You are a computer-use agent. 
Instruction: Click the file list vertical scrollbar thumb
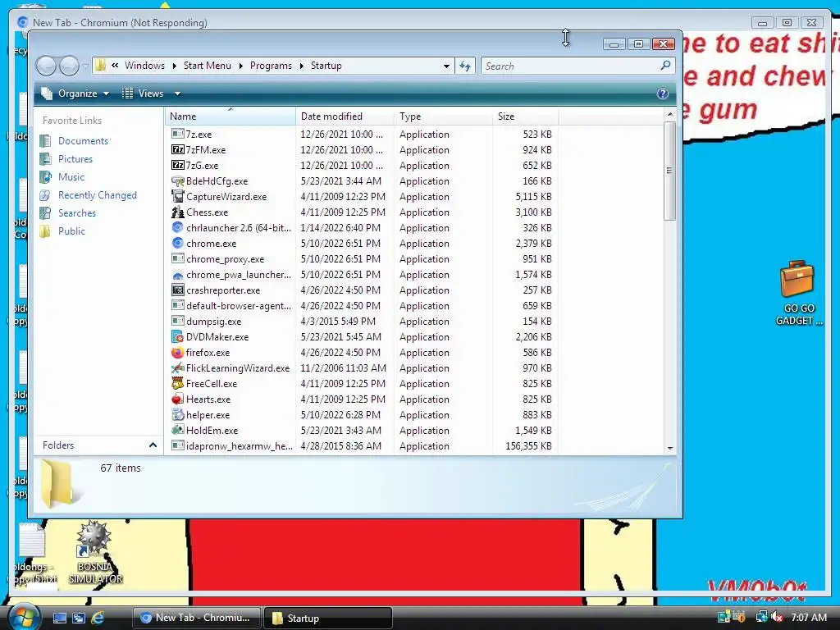669,171
